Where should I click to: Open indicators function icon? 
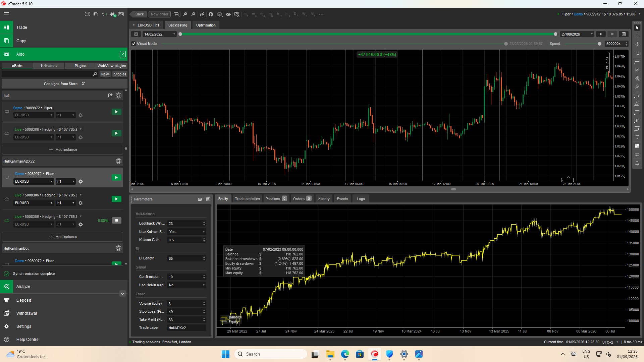coord(211,14)
